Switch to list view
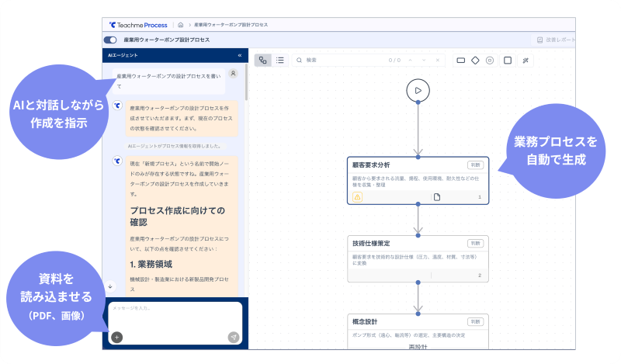This screenshot has height=364, width=621. [x=280, y=60]
